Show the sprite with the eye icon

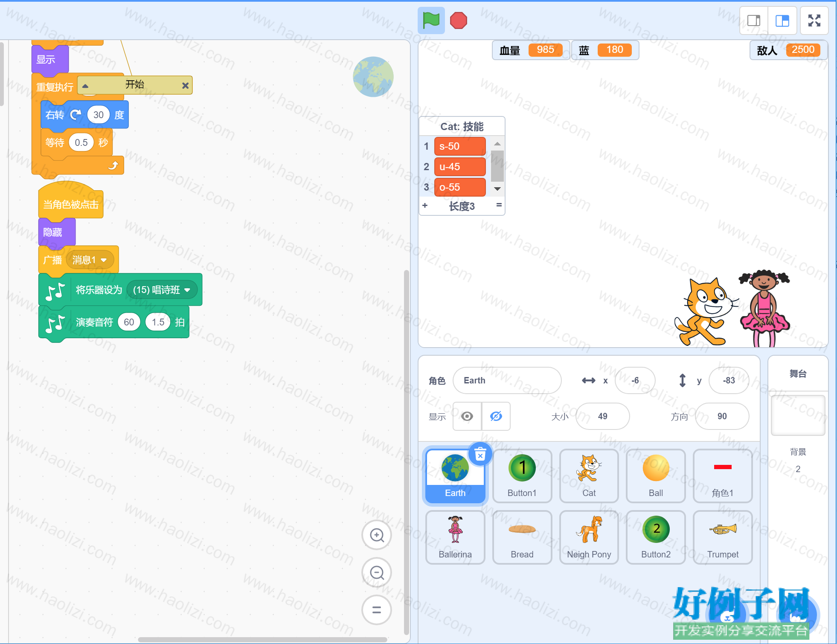point(467,416)
